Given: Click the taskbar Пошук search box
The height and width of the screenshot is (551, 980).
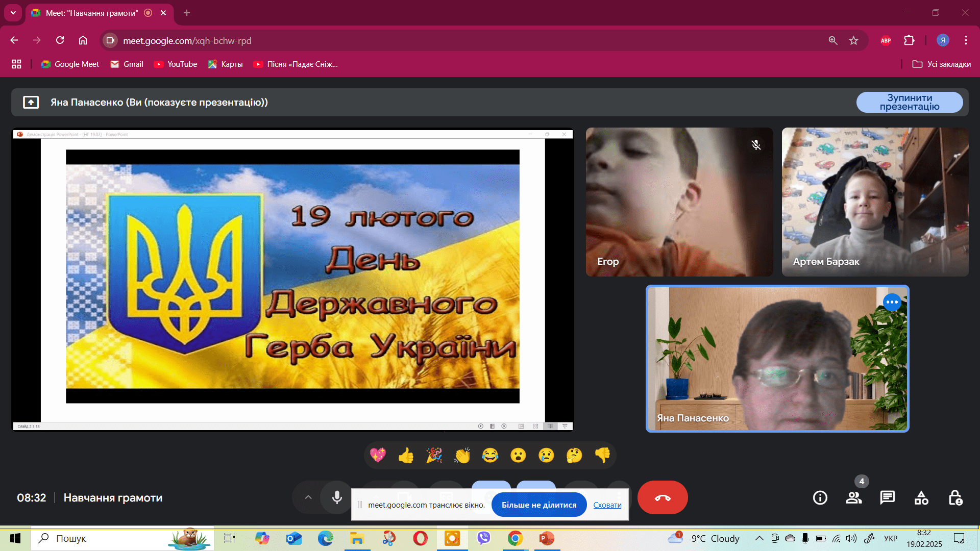Looking at the screenshot, I should (x=122, y=538).
